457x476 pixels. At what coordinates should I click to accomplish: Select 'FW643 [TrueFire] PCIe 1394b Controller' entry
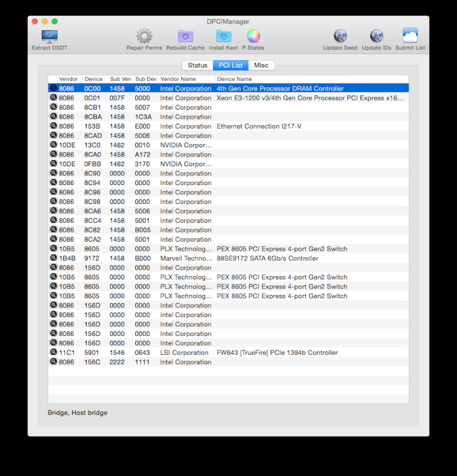[x=277, y=353]
